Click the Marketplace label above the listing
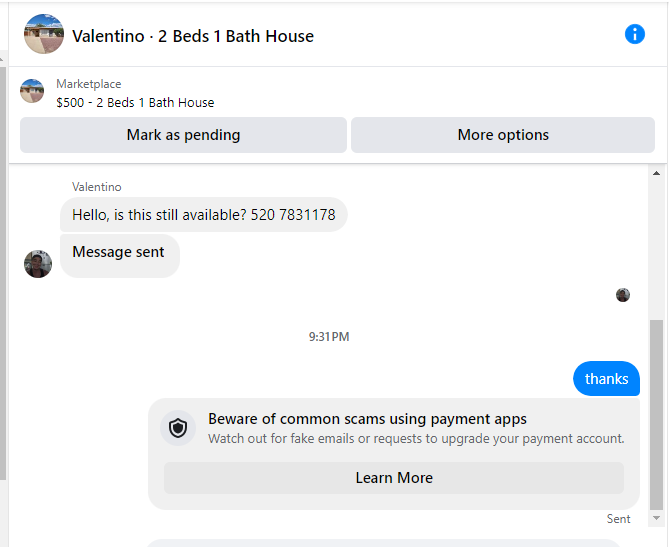Image resolution: width=669 pixels, height=547 pixels. point(89,84)
